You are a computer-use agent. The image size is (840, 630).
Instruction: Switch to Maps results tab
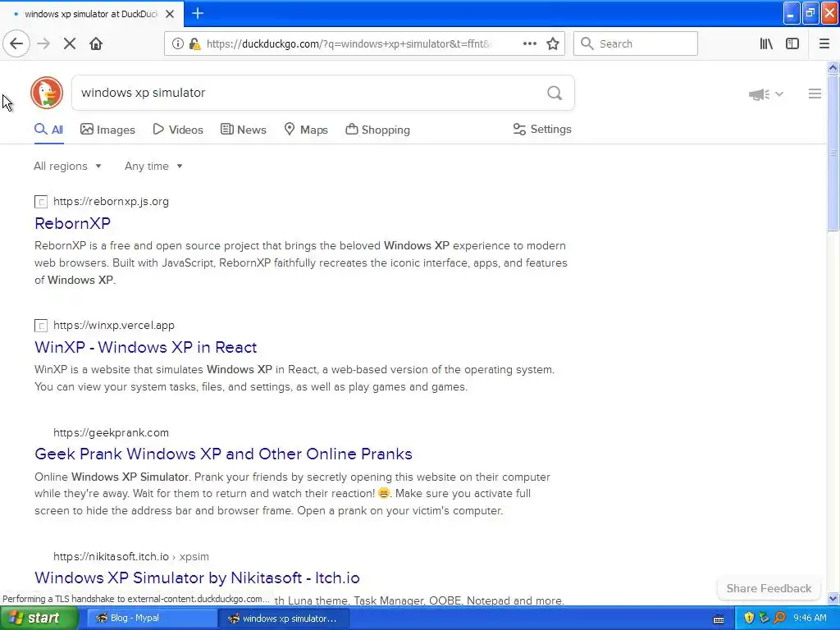pos(306,130)
